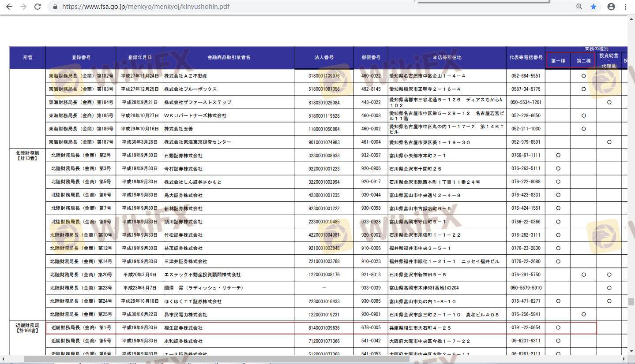The height and width of the screenshot is (364, 635).
Task: View site info via the lock icon
Action: [x=55, y=7]
